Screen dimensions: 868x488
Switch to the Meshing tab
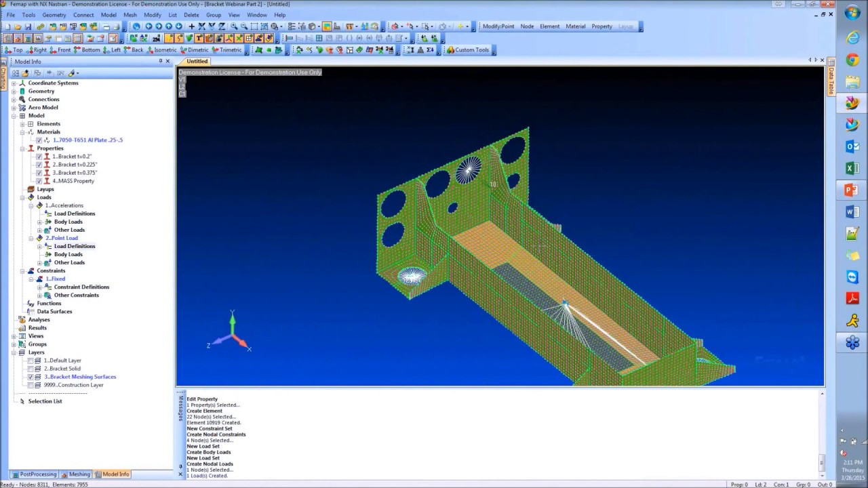coord(75,474)
